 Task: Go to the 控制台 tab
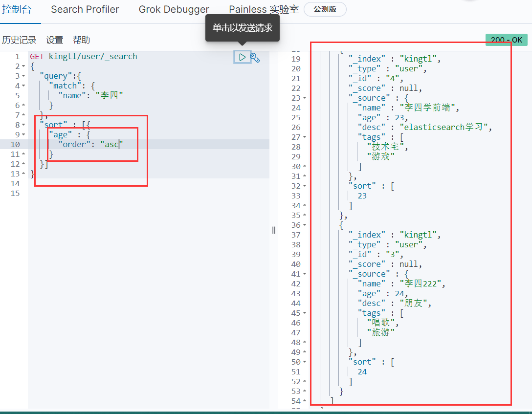(17, 9)
